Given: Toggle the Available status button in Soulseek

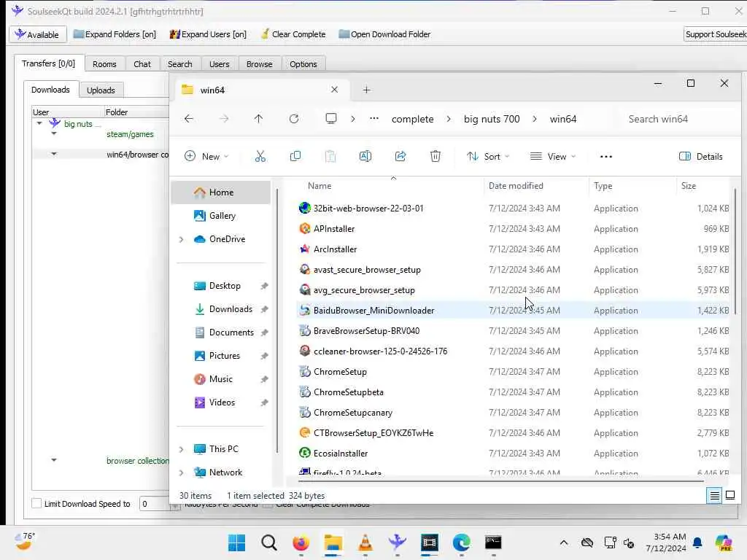Looking at the screenshot, I should point(37,34).
